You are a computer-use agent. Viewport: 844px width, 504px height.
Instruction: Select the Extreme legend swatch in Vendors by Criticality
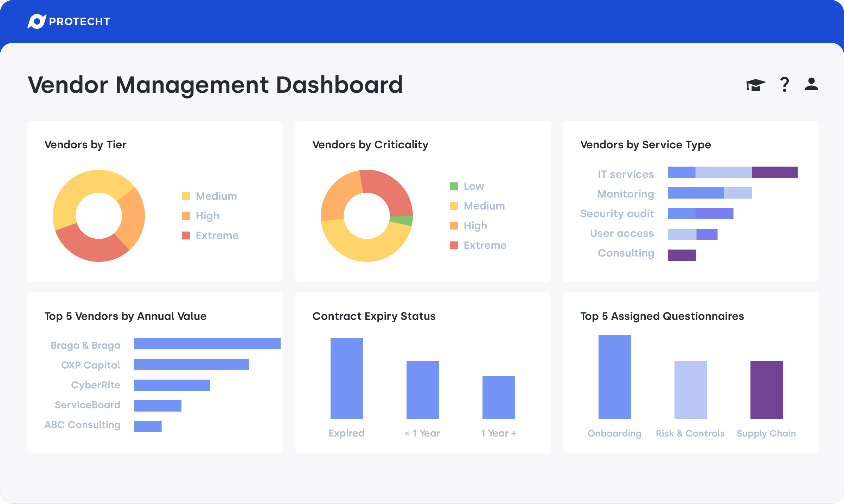454,245
